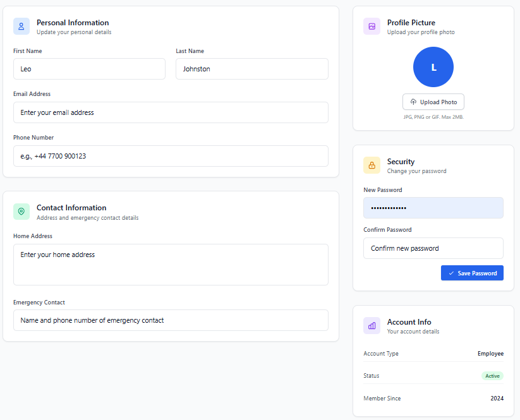
Task: Click the Home Address text area
Action: point(171,265)
